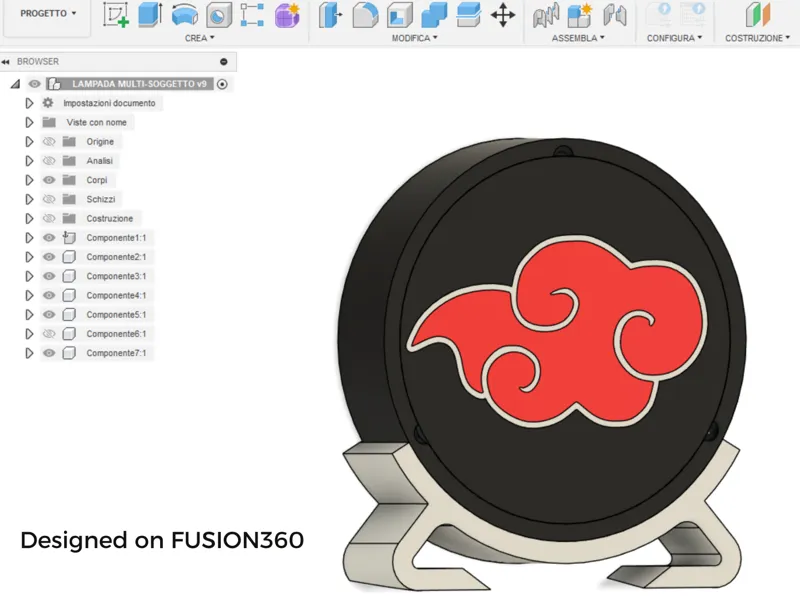Viewport: 800px width, 600px height.
Task: Click the construction plane icon
Action: pyautogui.click(x=758, y=14)
